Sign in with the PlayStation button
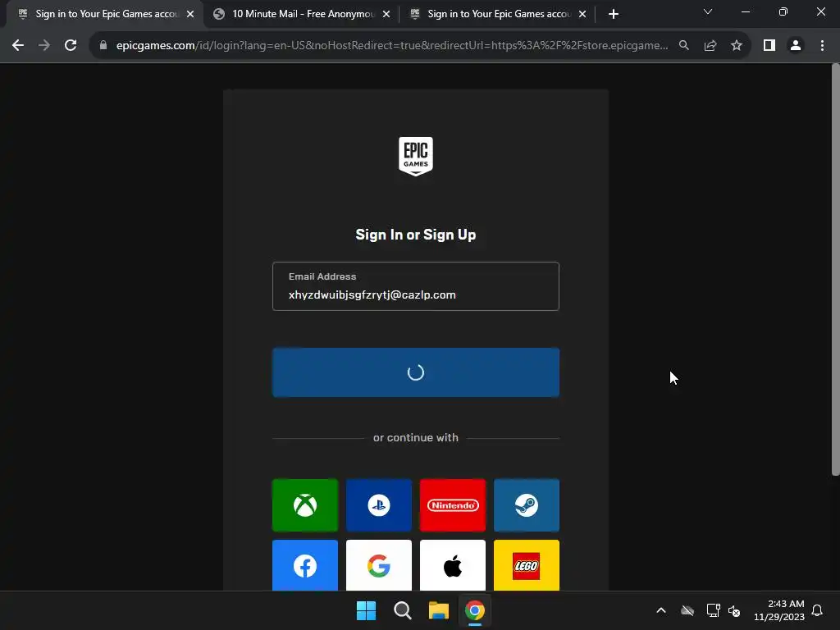The height and width of the screenshot is (630, 840). point(379,504)
